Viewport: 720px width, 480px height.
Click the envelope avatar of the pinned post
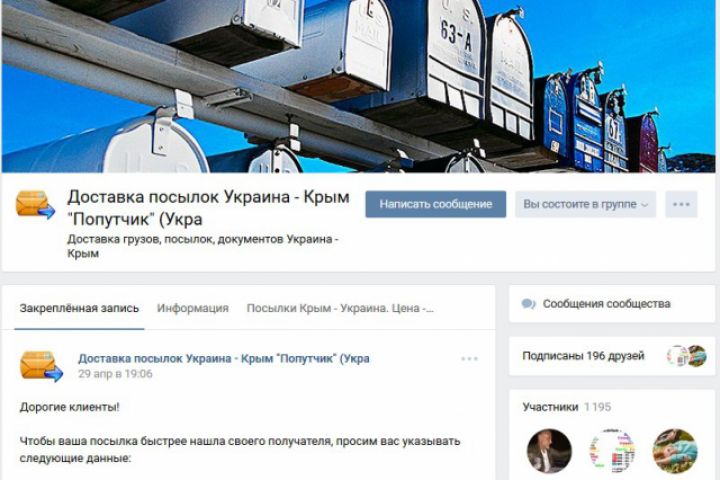click(41, 366)
